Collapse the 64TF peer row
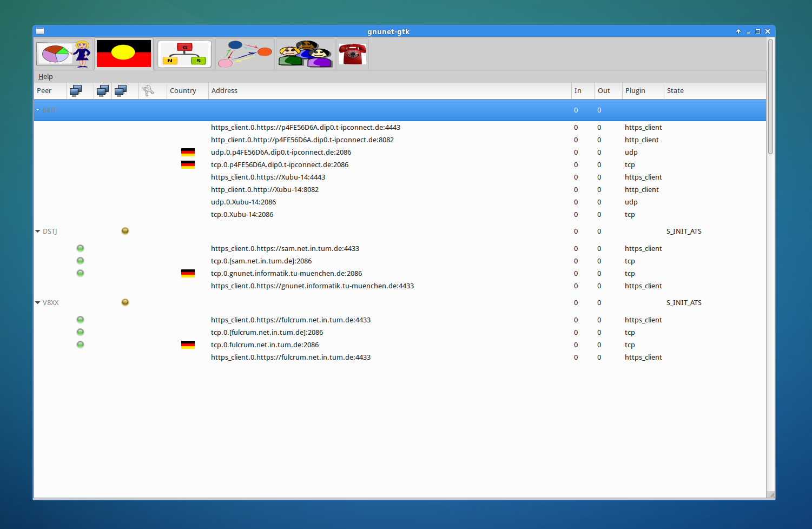The image size is (812, 529). [38, 110]
